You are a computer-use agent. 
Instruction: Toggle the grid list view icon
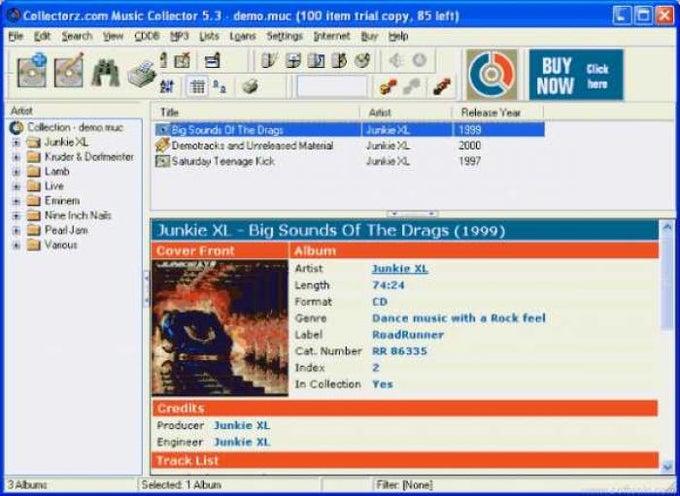click(197, 87)
